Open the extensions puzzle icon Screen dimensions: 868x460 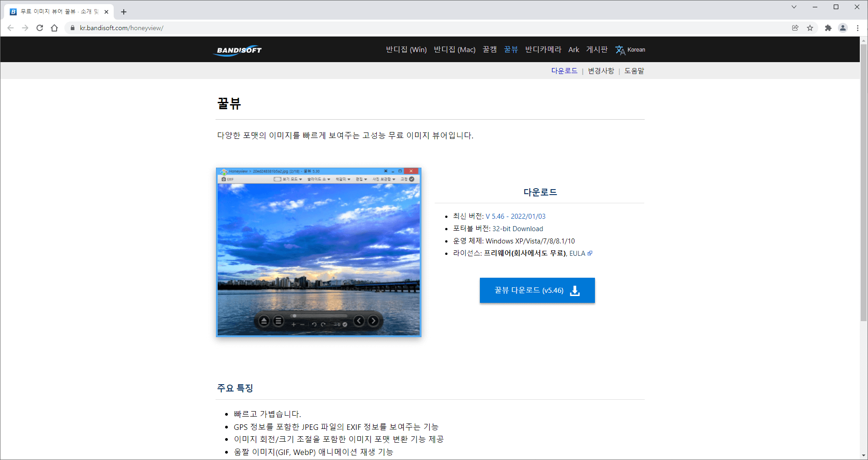tap(828, 28)
